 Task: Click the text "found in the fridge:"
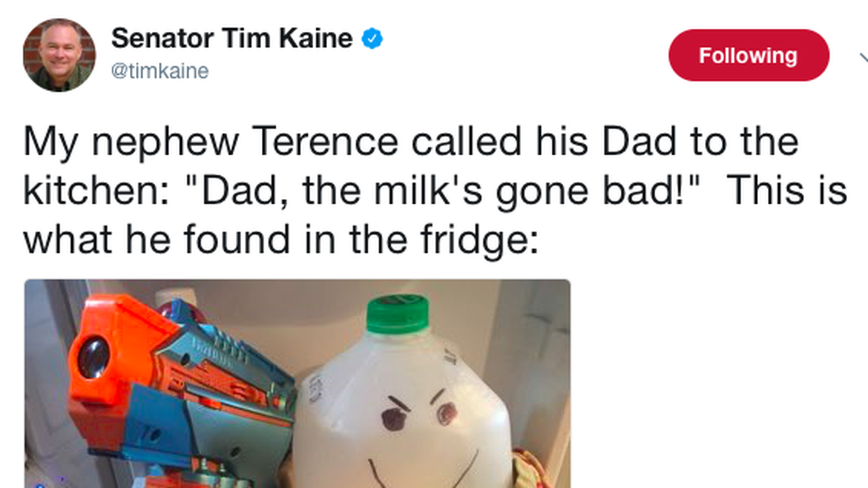point(361,239)
